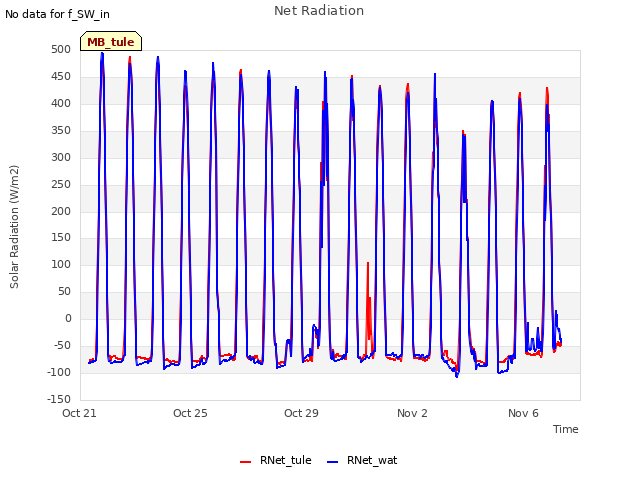Click the MB_tule annotation label
Image resolution: width=640 pixels, height=480 pixels.
click(x=111, y=41)
